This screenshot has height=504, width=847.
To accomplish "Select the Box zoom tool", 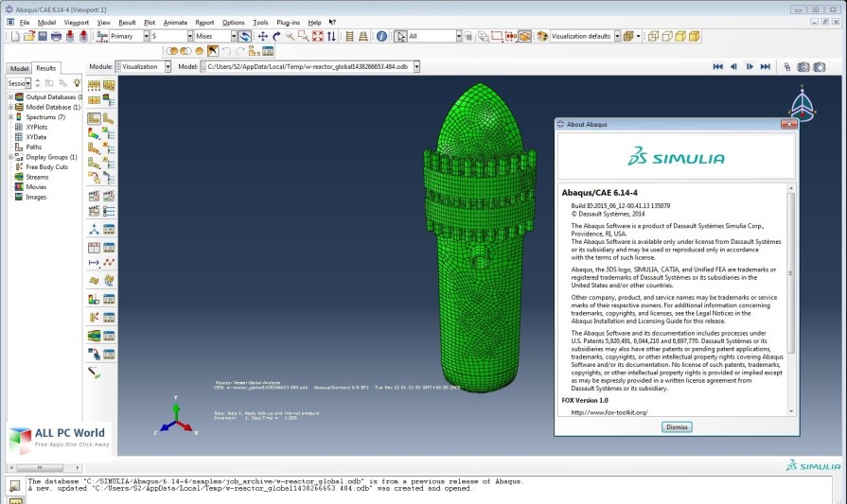I will pyautogui.click(x=304, y=36).
